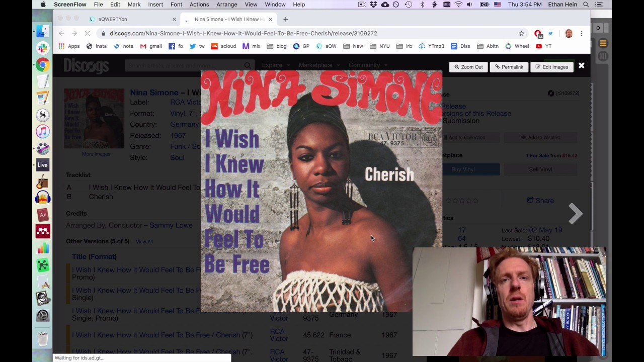This screenshot has height=362, width=644.
Task: Open Spotlight search in menu bar
Action: pyautogui.click(x=586, y=5)
